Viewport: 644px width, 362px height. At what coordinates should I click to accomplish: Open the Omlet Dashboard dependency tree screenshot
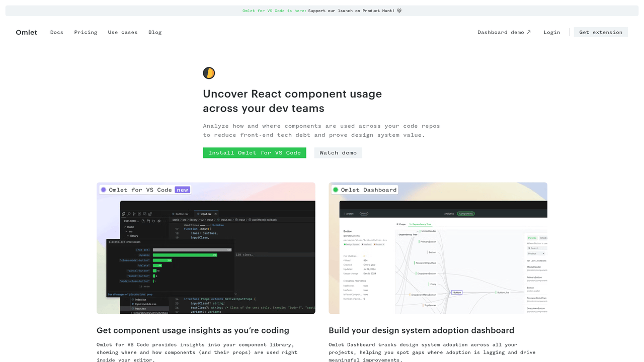438,248
